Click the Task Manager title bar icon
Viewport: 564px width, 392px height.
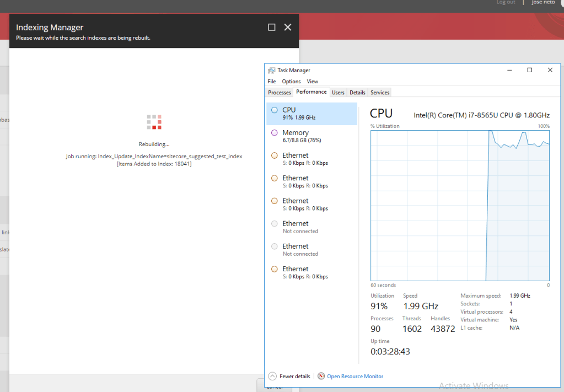pyautogui.click(x=272, y=71)
